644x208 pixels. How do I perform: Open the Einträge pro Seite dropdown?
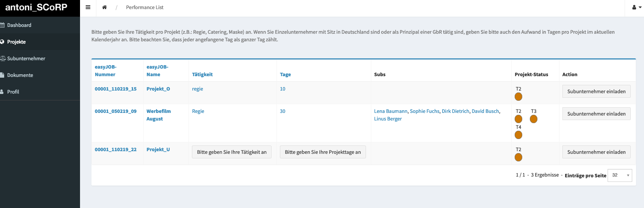619,175
